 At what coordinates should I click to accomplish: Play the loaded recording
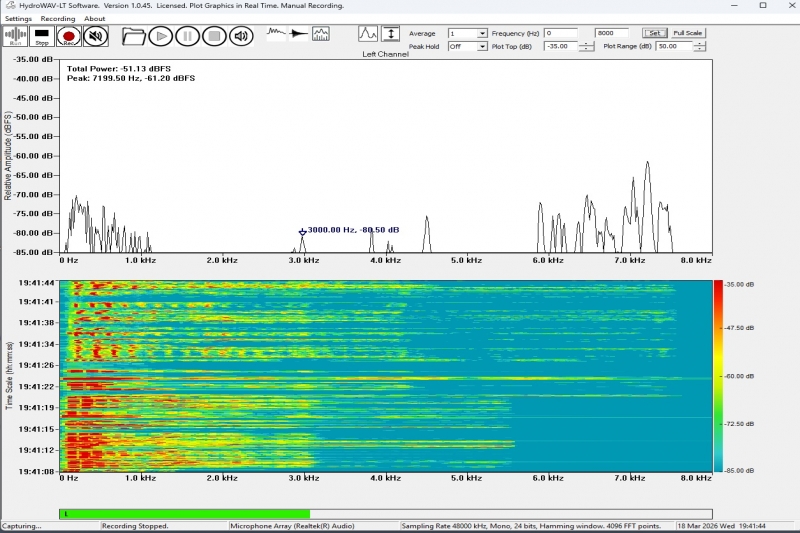pyautogui.click(x=160, y=36)
